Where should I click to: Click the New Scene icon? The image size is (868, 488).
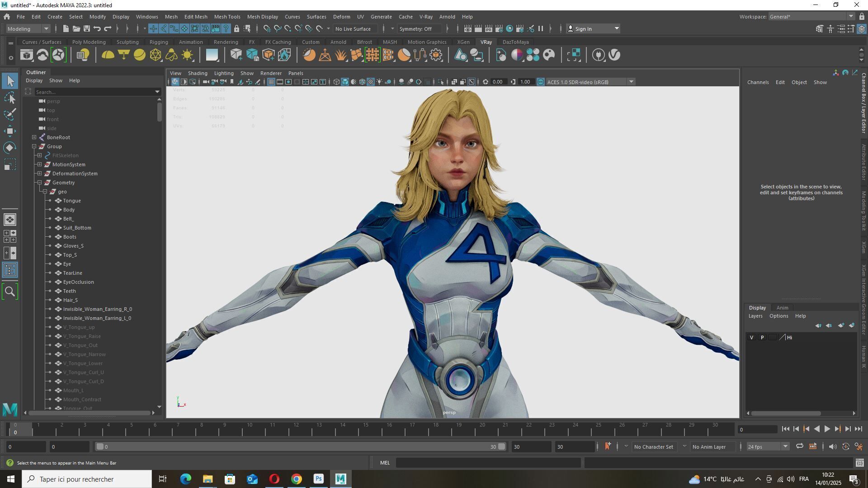pos(66,28)
